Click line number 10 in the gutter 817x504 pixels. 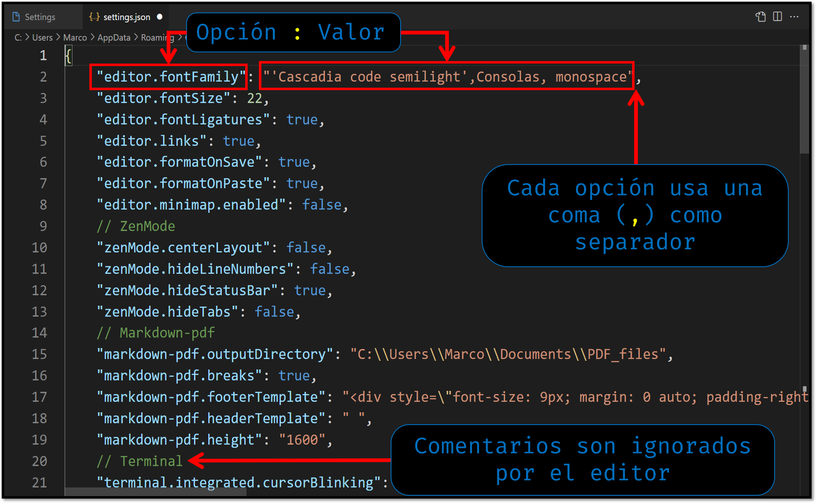[39, 248]
